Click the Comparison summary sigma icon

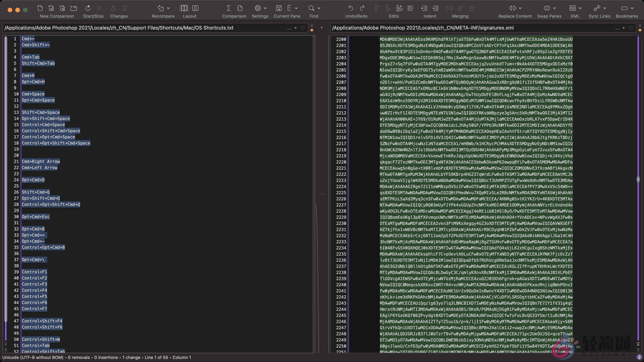[229, 8]
